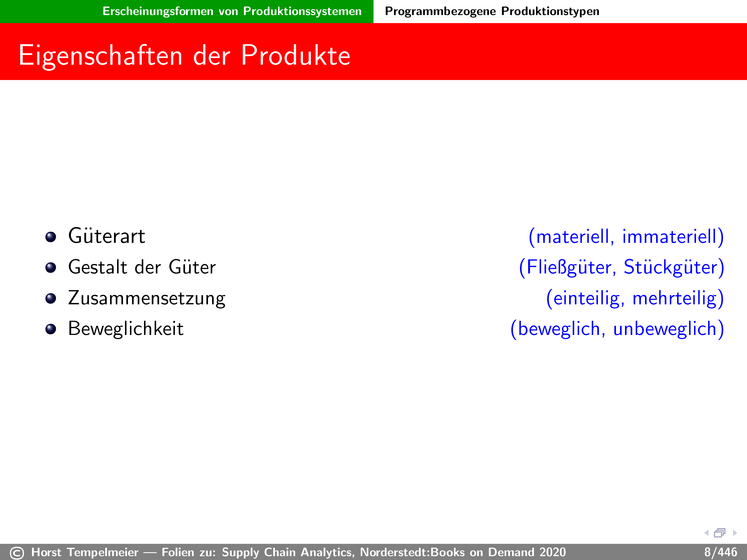
Task: Click the blue (einteilig, mehrteilig) text
Action: (635, 298)
